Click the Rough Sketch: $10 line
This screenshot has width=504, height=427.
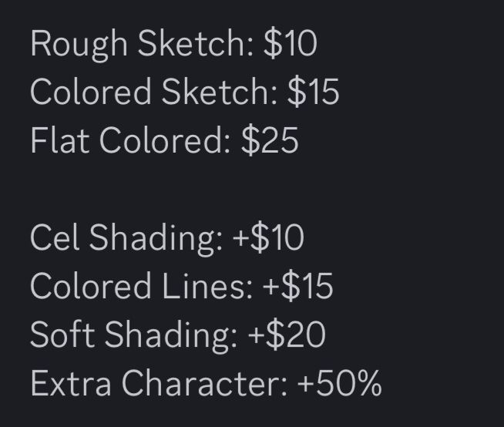(174, 45)
